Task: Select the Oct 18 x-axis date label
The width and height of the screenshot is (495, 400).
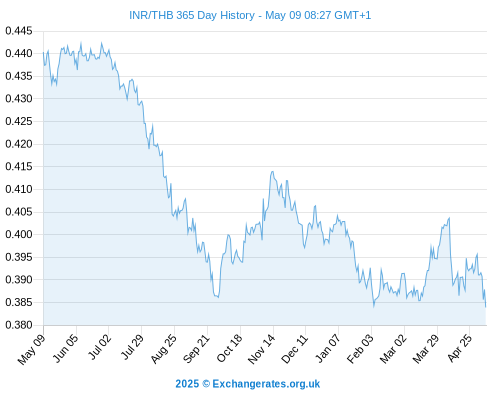Action: coord(230,348)
